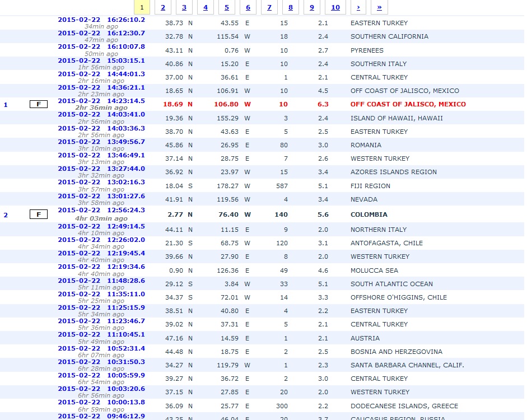Image resolution: width=527 pixels, height=420 pixels.
Task: Open the 10:52:31.4 Bosnia and Herzegovina event
Action: point(101,349)
